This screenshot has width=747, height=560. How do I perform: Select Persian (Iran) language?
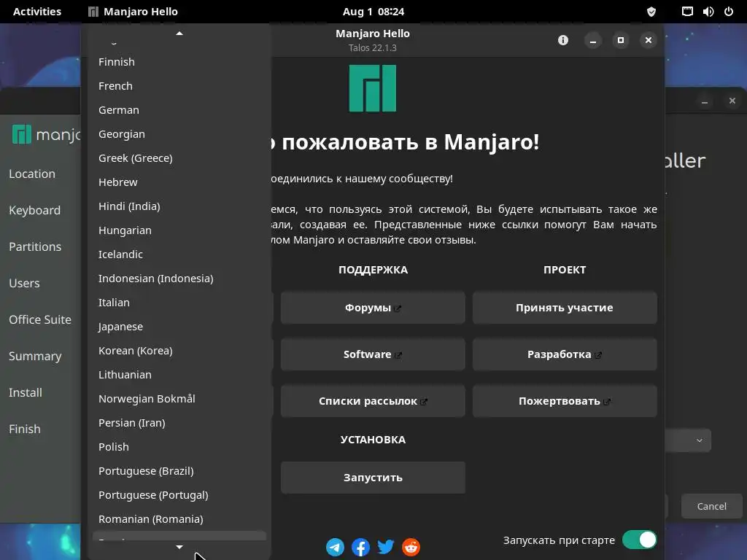coord(179,423)
